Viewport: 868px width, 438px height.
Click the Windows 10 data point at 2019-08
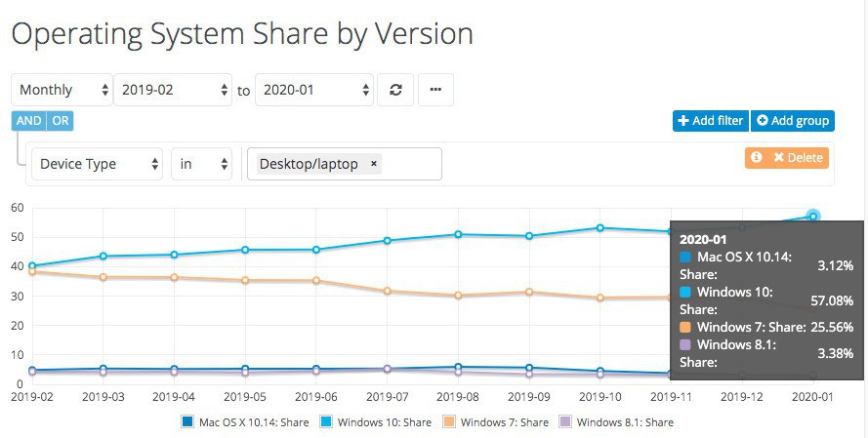click(x=458, y=234)
